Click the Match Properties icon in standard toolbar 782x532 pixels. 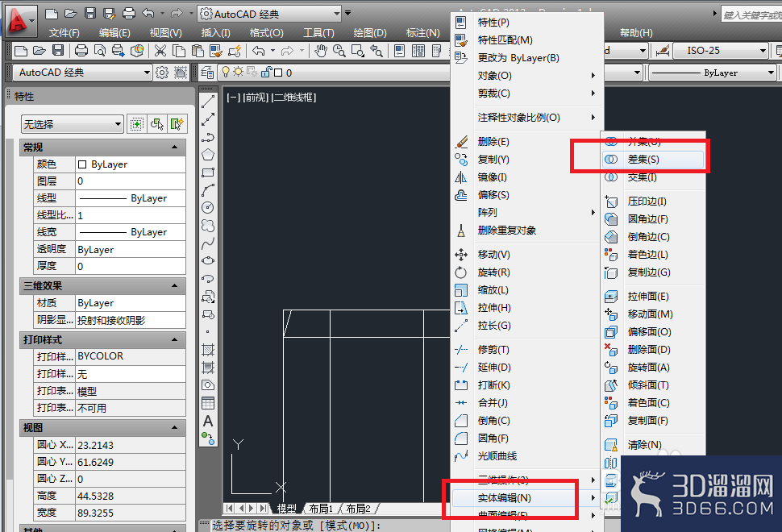(x=216, y=51)
